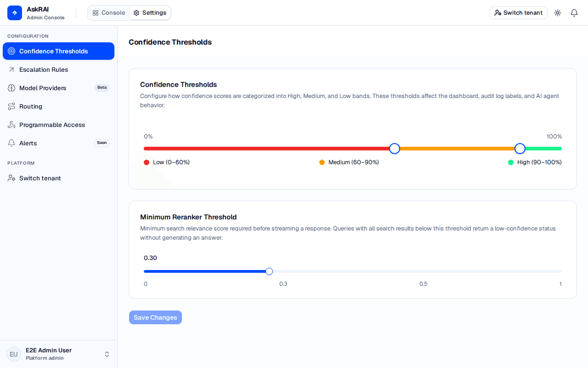Screen dimensions: 588x368
Task: Click the 'PLATFORM' section label
Action: point(21,163)
